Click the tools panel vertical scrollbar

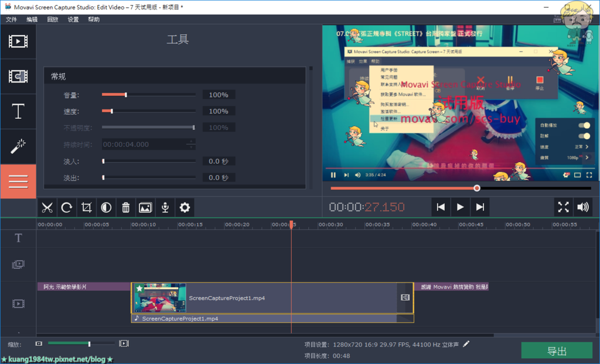(311, 128)
